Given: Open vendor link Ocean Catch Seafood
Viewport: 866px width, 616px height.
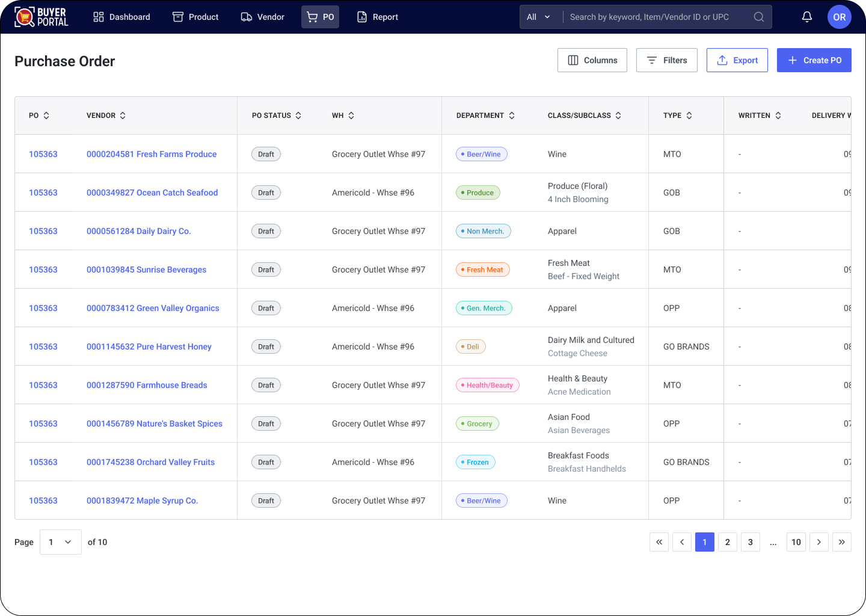Looking at the screenshot, I should click(x=152, y=192).
